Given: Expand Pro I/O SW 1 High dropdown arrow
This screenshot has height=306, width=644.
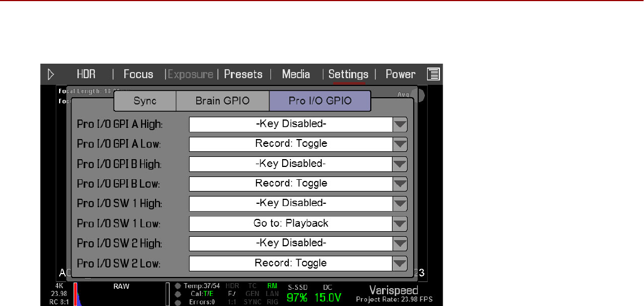Looking at the screenshot, I should [400, 204].
